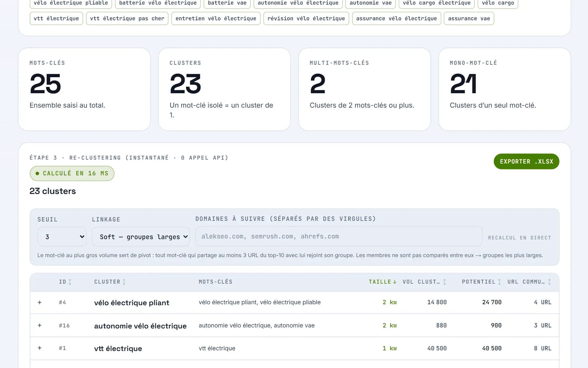Click keywords 'vélo électrique pliant, vélo électrique pliable'

point(259,302)
